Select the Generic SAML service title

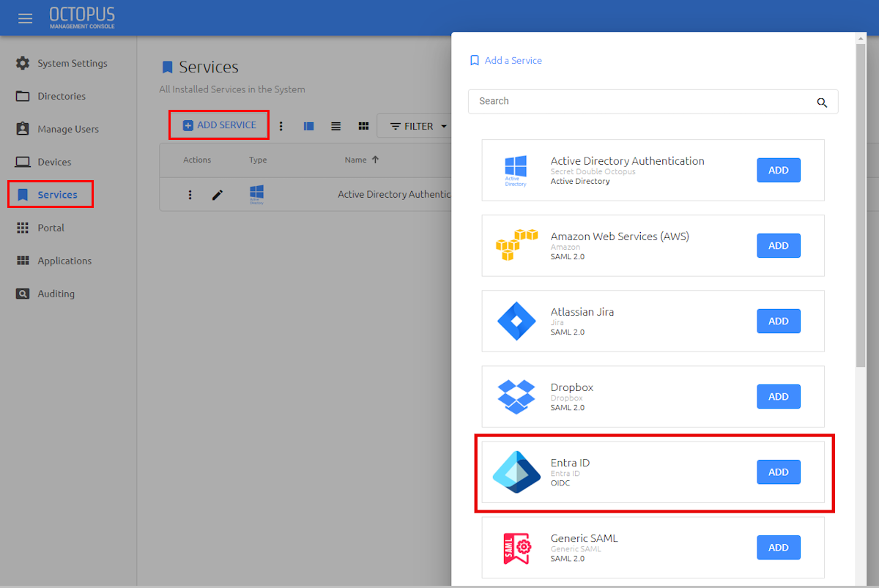pyautogui.click(x=585, y=538)
